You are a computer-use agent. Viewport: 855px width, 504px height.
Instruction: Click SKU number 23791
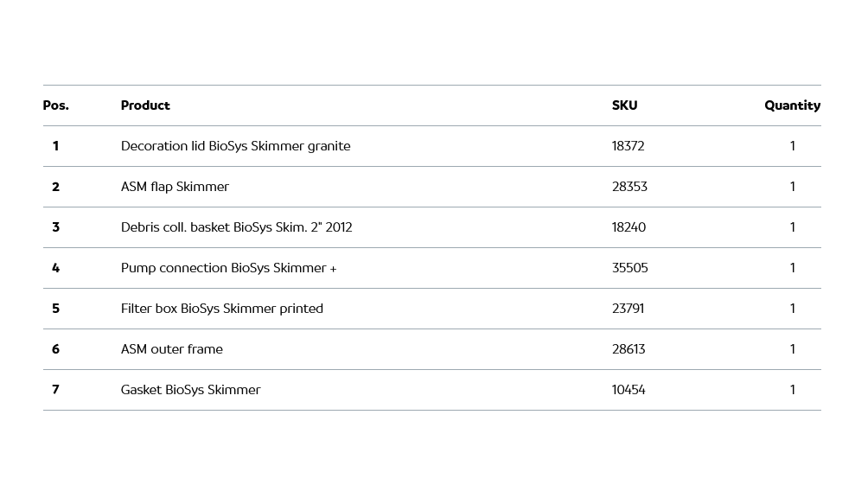click(628, 309)
